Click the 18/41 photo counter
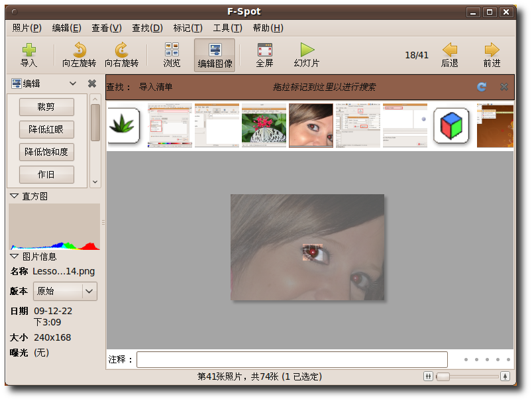Screen dimensions: 532x401 point(417,55)
